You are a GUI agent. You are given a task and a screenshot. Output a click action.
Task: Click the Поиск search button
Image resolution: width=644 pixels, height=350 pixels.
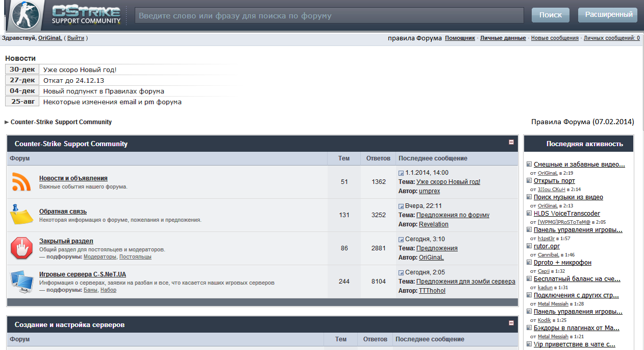point(551,15)
